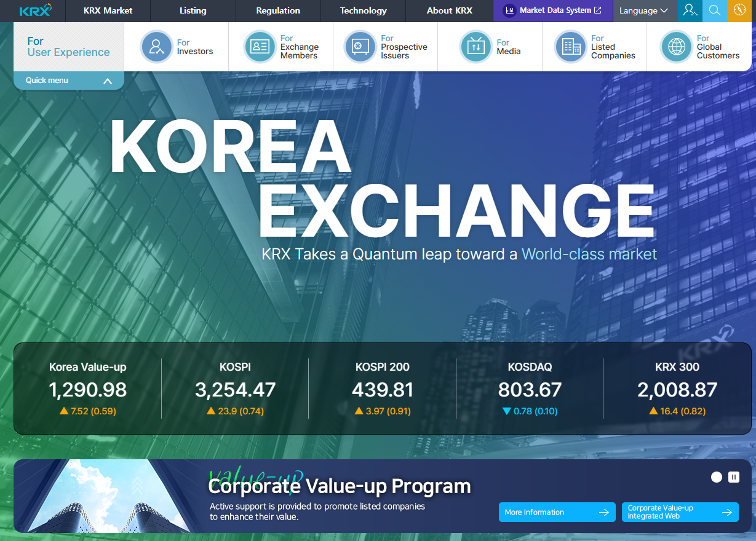The height and width of the screenshot is (541, 756).
Task: Open the search magnifier icon
Action: click(714, 10)
